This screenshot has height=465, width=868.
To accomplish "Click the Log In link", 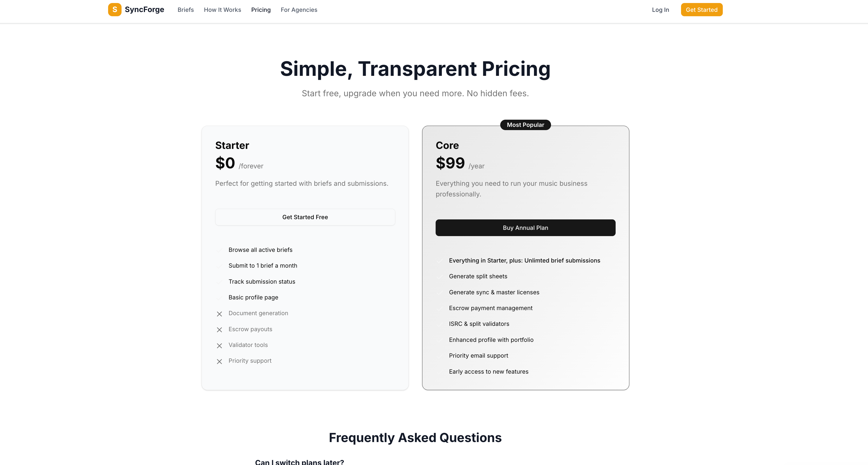I will click(660, 10).
